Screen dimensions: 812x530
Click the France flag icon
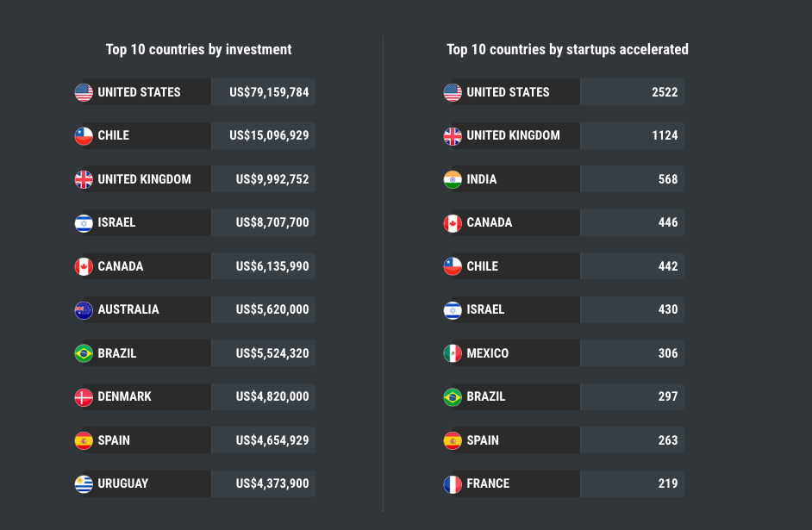453,483
